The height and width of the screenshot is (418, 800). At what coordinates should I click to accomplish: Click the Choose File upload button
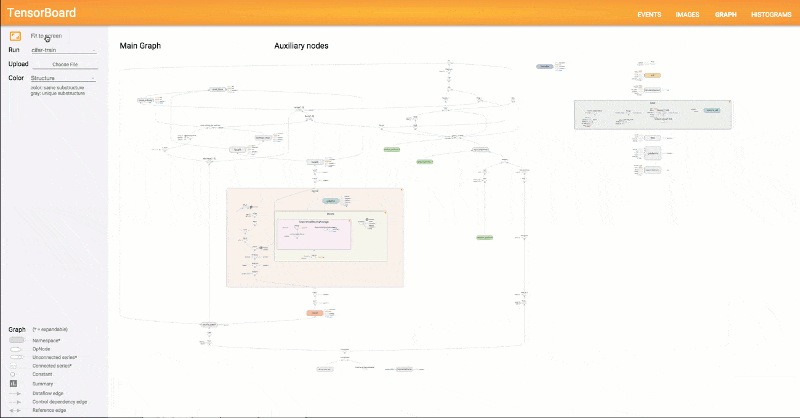pos(65,63)
